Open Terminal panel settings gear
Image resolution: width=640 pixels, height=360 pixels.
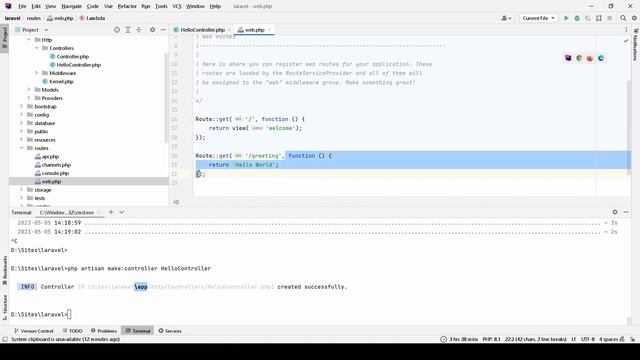coord(615,212)
